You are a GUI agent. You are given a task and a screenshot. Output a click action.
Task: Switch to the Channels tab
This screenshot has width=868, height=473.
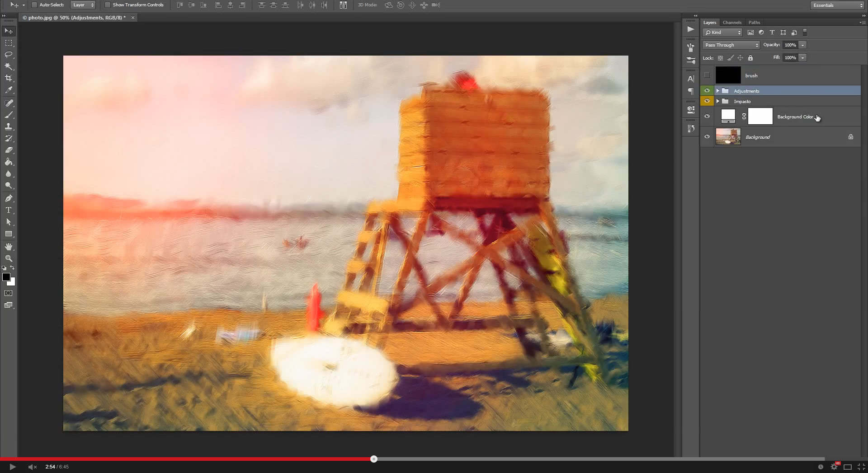coord(731,22)
